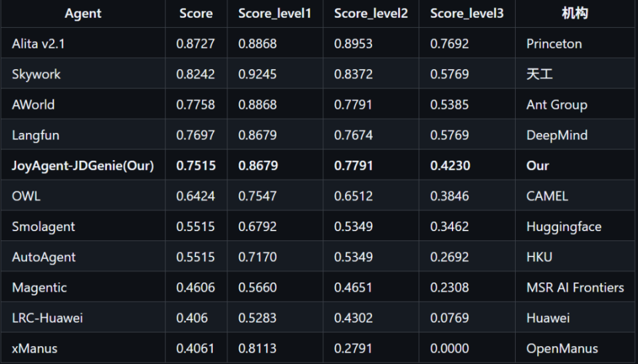The height and width of the screenshot is (364, 638).
Task: Click OWL's level2 score 0.6512
Action: pos(353,196)
